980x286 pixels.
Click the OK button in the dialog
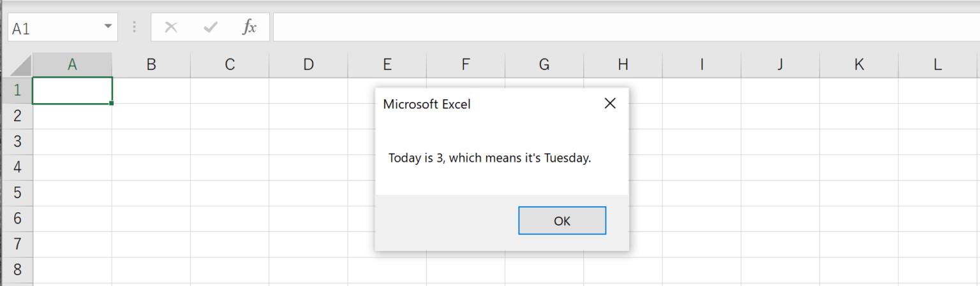tap(561, 221)
